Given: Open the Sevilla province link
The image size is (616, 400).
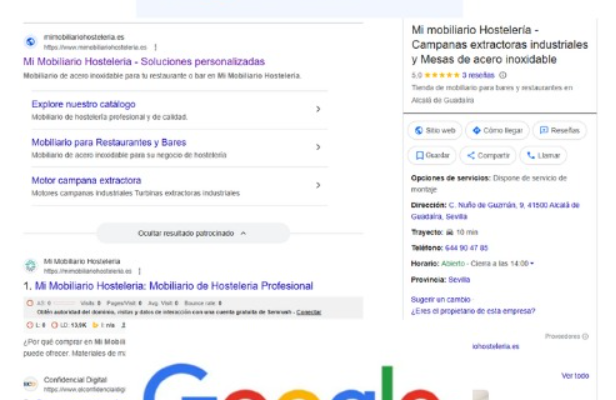Looking at the screenshot, I should click(x=459, y=280).
